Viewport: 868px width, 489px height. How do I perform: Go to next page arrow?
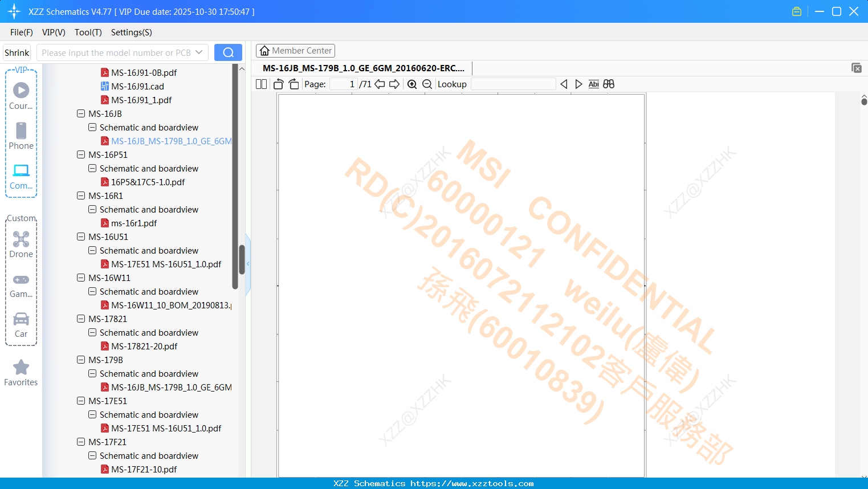point(394,84)
